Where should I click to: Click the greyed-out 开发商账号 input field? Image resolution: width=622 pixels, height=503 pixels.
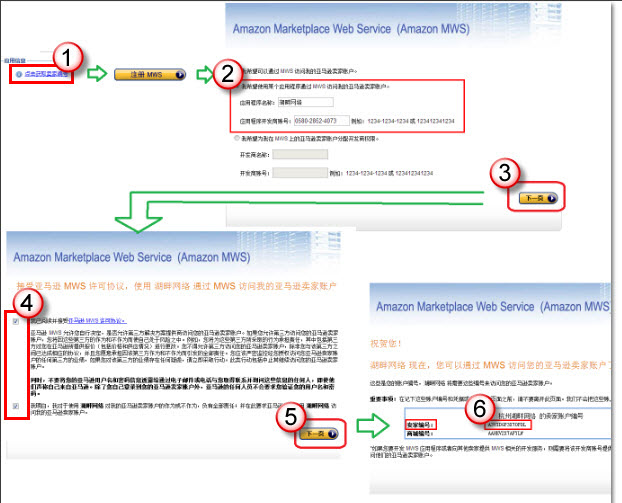(300, 173)
